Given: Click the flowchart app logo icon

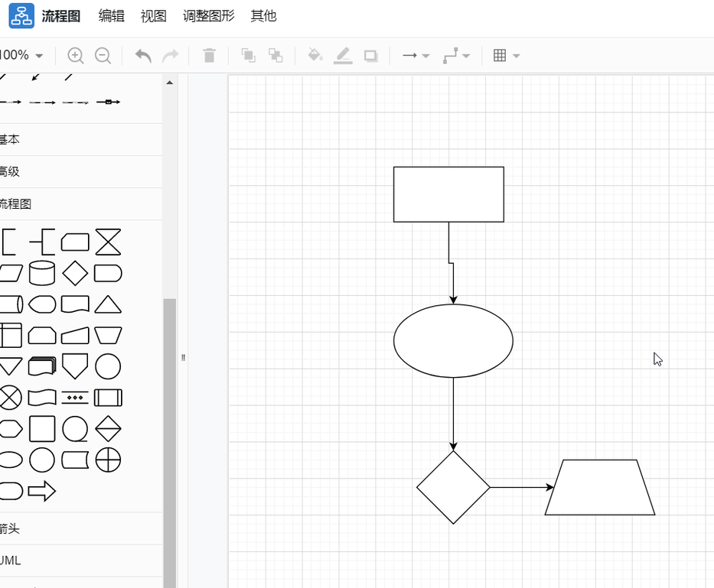Looking at the screenshot, I should pos(21,15).
